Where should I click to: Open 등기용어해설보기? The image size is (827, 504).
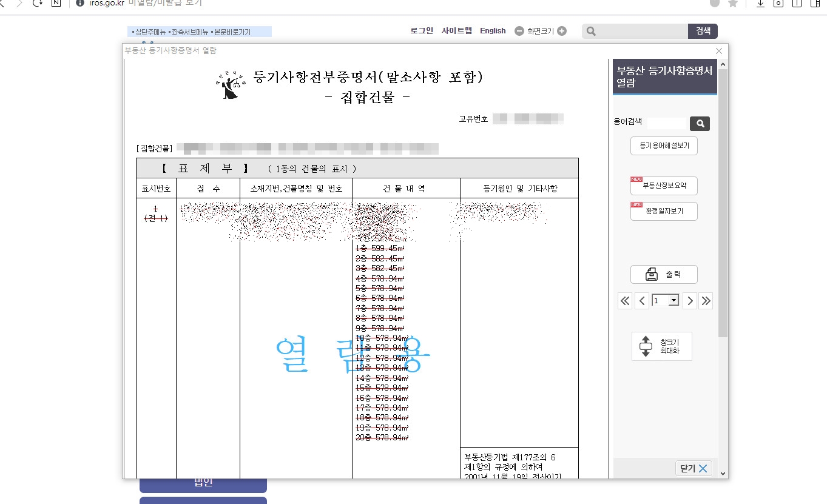tap(664, 146)
